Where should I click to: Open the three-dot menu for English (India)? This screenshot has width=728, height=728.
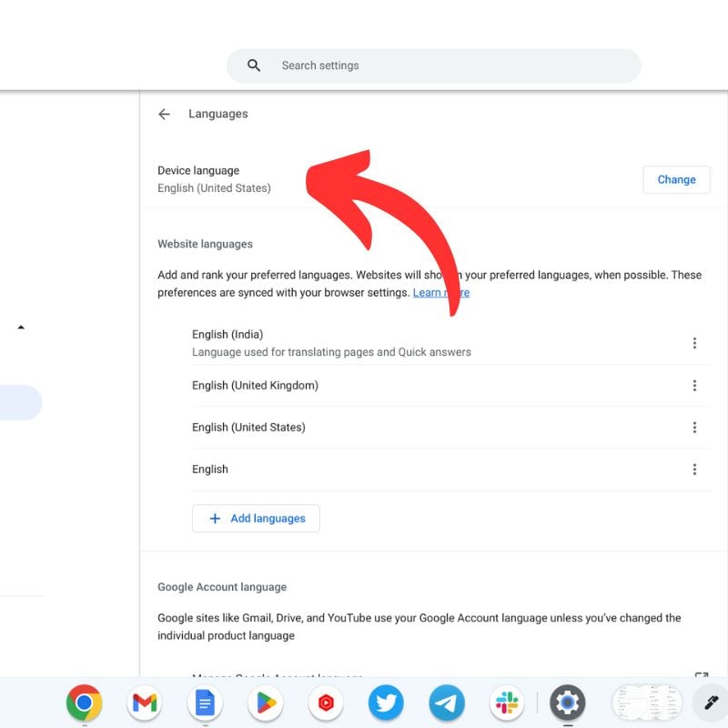pos(695,343)
